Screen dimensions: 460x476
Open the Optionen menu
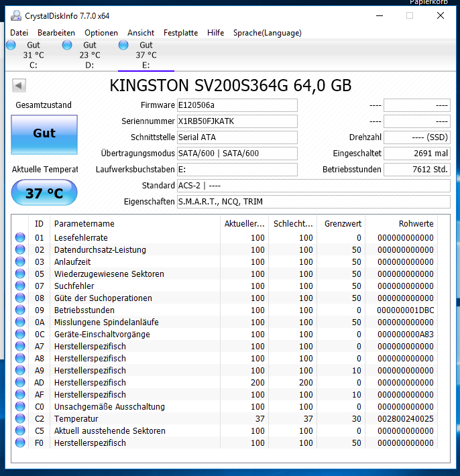tap(101, 33)
